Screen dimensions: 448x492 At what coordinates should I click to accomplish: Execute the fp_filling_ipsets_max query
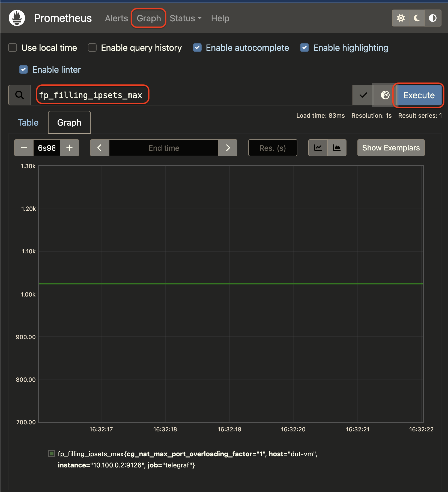click(418, 95)
